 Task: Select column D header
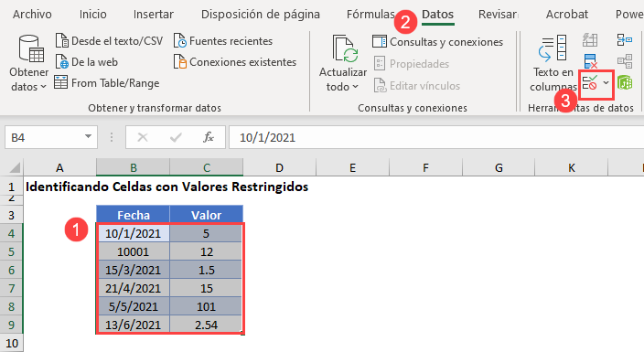click(x=279, y=167)
